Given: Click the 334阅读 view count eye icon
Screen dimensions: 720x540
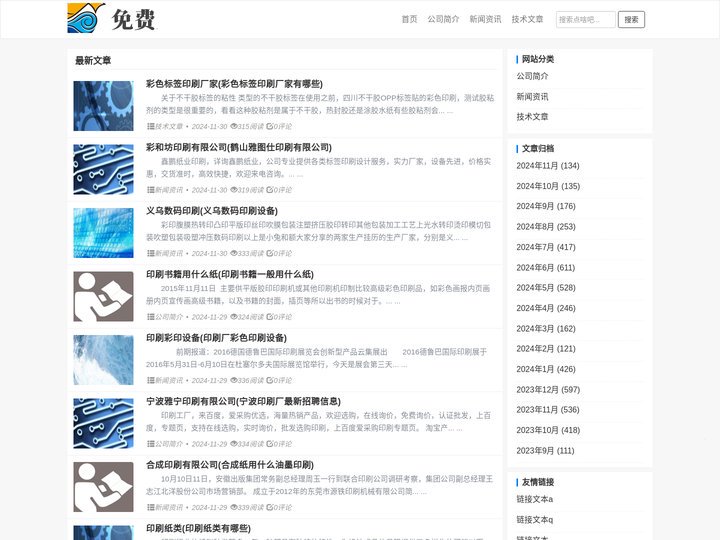Looking at the screenshot, I should tap(234, 443).
